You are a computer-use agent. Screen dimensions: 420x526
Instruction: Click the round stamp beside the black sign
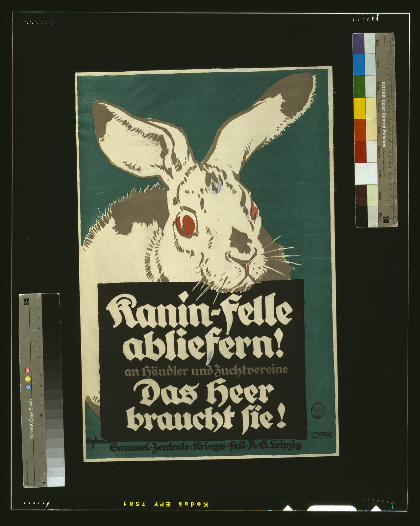318,411
